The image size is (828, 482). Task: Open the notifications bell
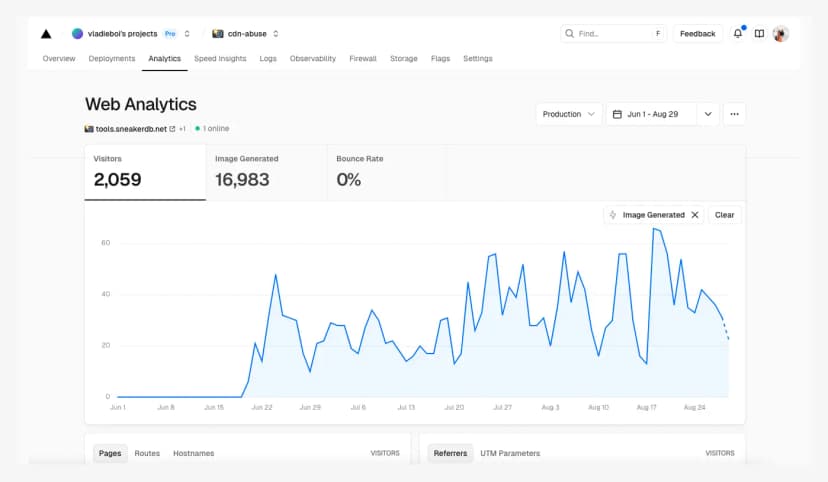[x=738, y=34]
